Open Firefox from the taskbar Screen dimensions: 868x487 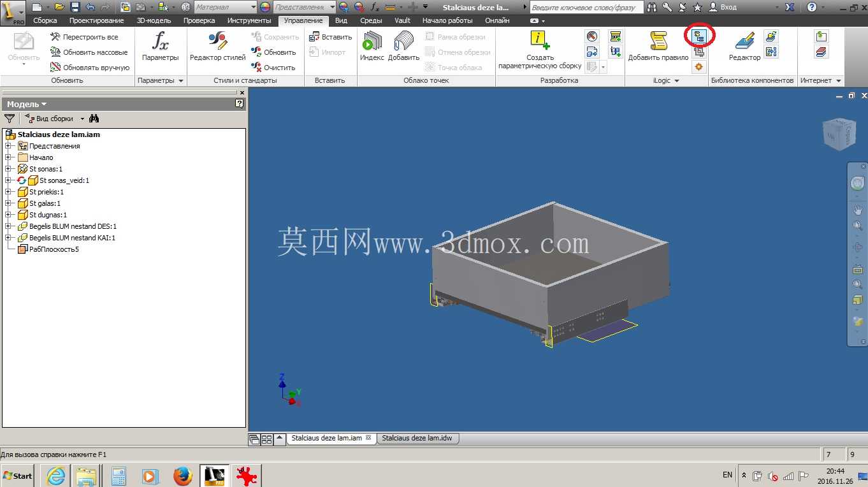point(182,476)
